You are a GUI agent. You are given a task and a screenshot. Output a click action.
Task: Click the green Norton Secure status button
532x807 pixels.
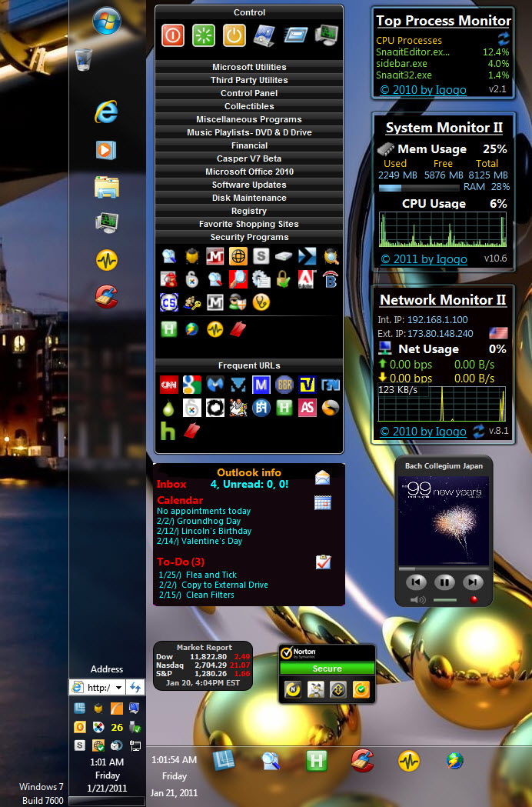pyautogui.click(x=327, y=669)
